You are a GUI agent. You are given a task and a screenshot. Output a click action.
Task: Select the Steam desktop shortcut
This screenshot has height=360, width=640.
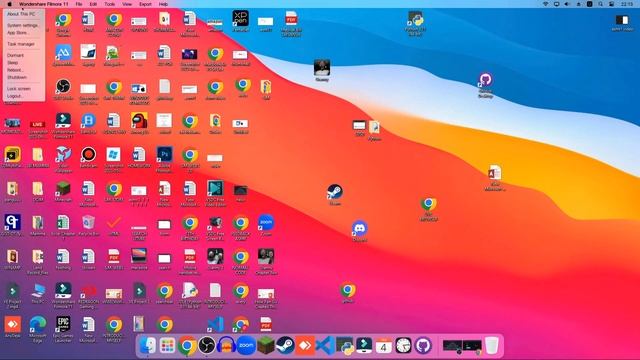pyautogui.click(x=335, y=192)
